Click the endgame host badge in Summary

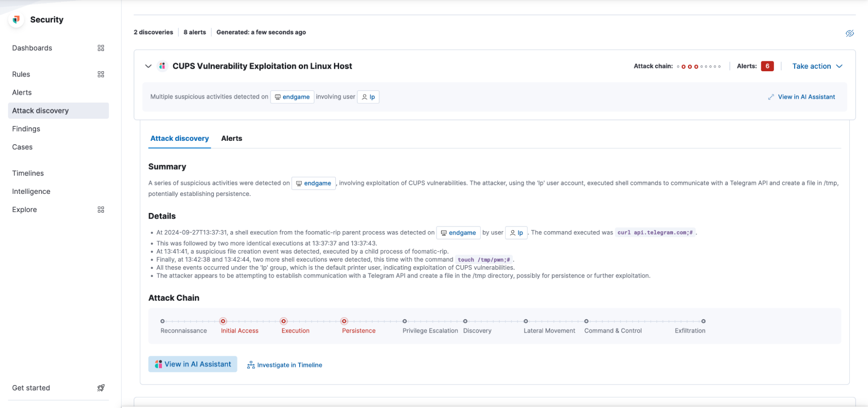[314, 183]
